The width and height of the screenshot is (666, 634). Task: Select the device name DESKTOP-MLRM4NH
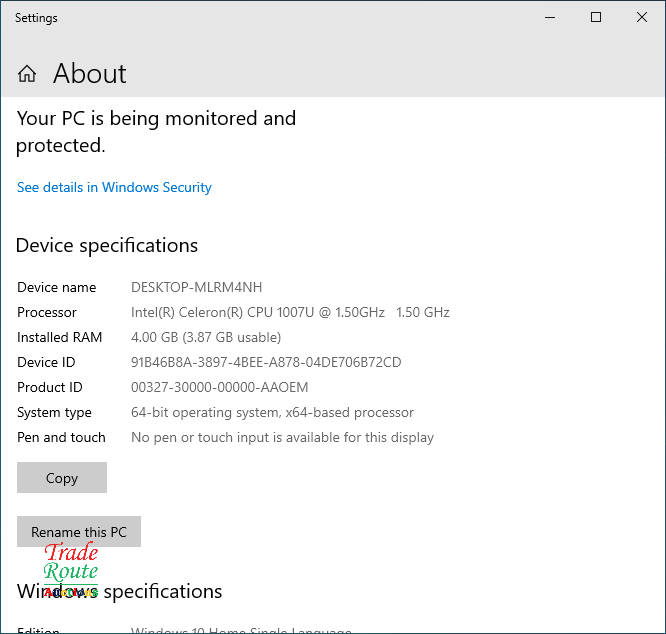[196, 287]
